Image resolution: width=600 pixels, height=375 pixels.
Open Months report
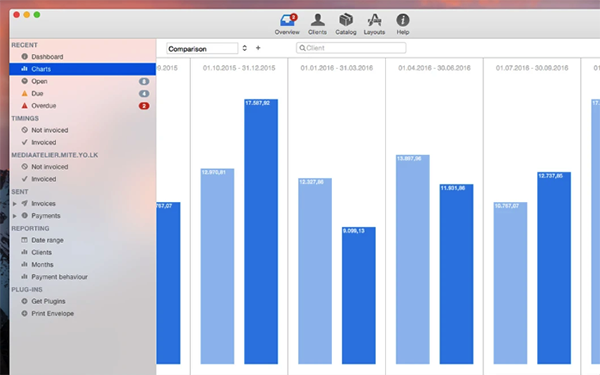click(83, 265)
